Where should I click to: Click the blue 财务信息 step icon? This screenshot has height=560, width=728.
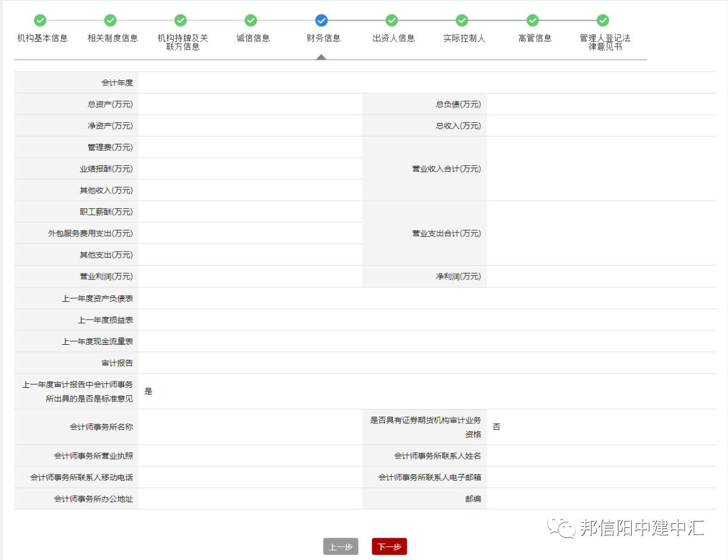click(x=321, y=21)
